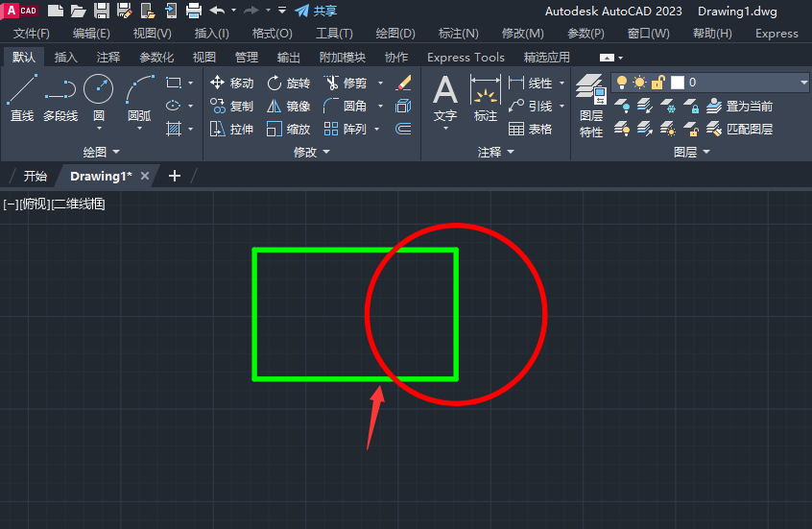The image size is (812, 529).
Task: Open the Text (文字) annotation tool
Action: click(445, 99)
